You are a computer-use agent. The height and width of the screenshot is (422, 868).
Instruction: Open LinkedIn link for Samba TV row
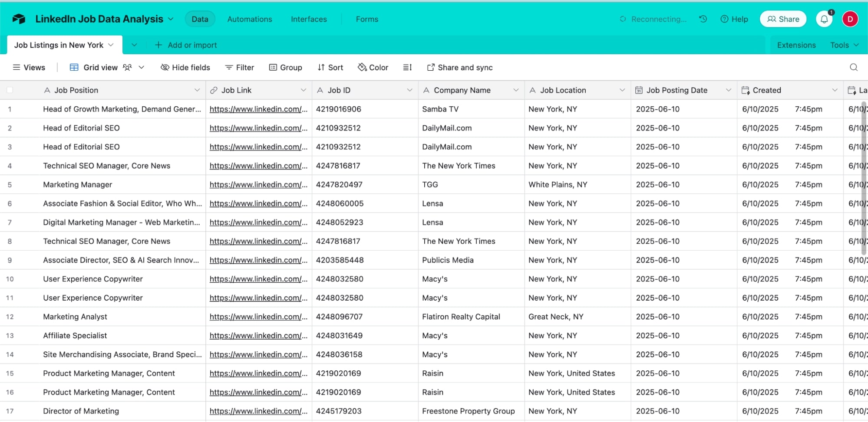point(258,109)
